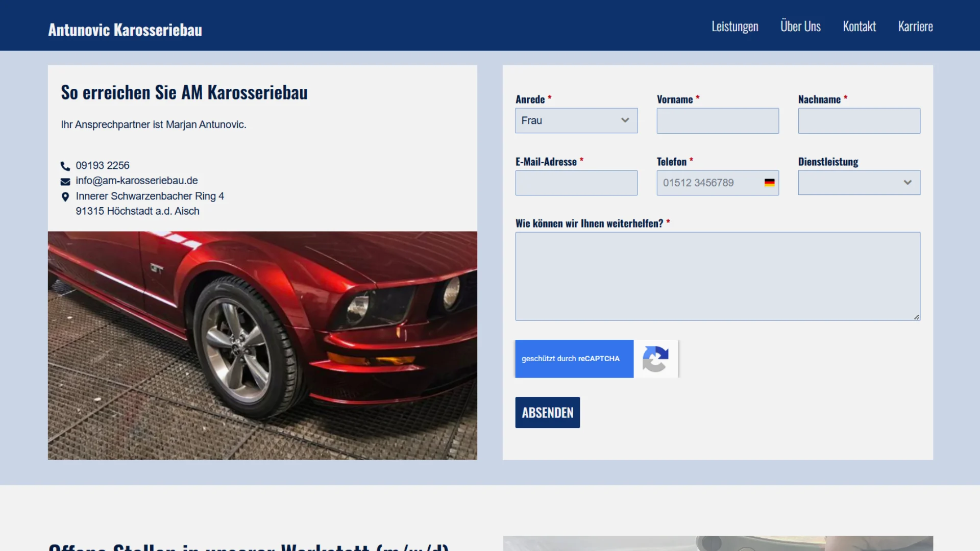This screenshot has width=980, height=551.
Task: Go to Über Uns in the navigation
Action: click(x=800, y=27)
